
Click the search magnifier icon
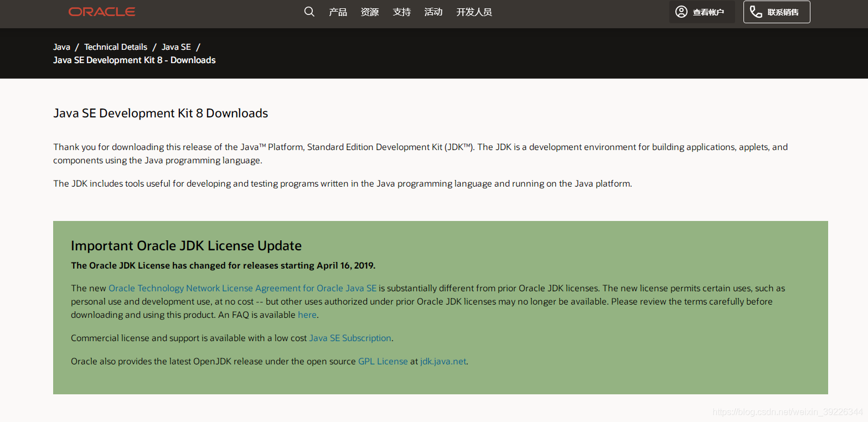pyautogui.click(x=309, y=12)
